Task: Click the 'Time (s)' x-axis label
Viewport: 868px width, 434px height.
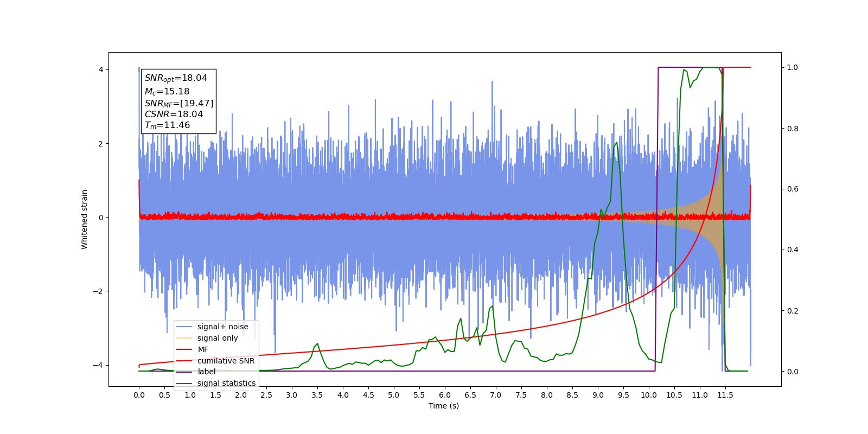Action: (444, 406)
